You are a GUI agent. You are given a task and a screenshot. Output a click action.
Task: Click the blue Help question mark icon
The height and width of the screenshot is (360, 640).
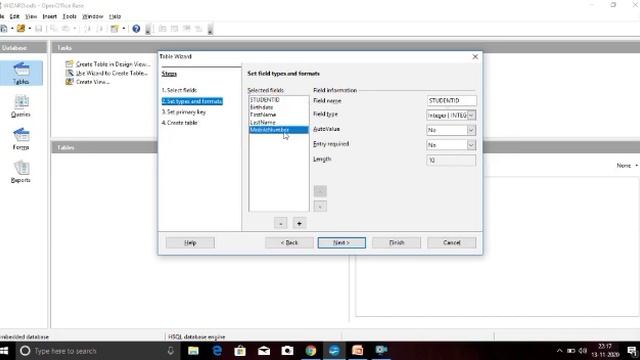point(136,29)
